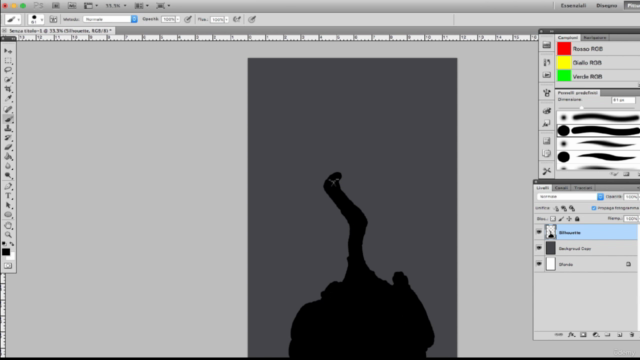Delete the current layer

tap(631, 335)
